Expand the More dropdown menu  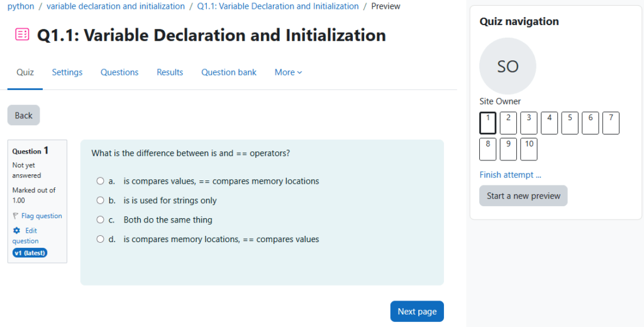[288, 72]
